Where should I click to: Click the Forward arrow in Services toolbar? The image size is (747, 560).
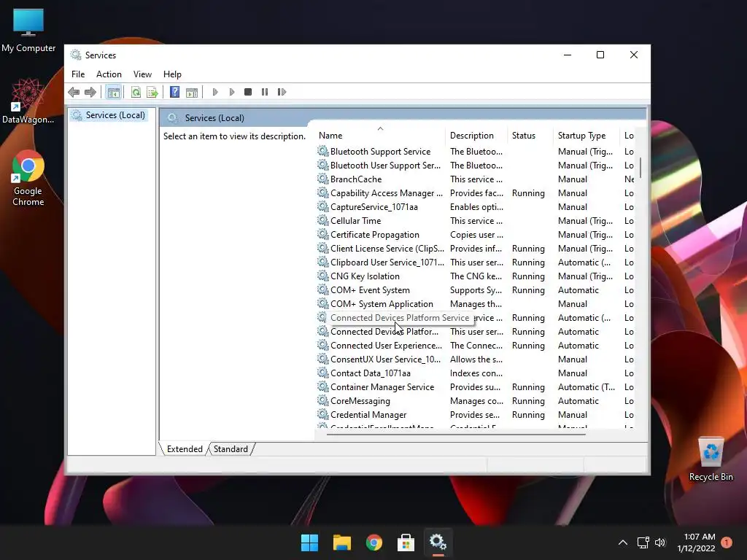point(90,92)
